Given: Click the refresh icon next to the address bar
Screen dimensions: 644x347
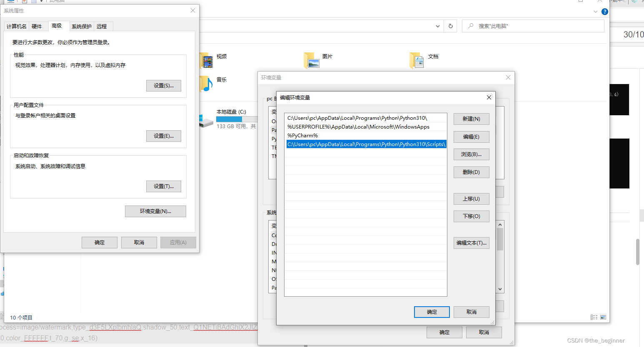Looking at the screenshot, I should 450,26.
